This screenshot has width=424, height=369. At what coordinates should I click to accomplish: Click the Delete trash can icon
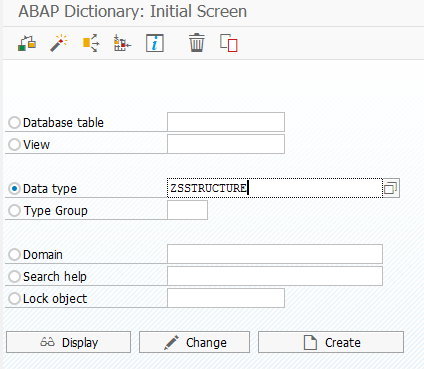[197, 43]
